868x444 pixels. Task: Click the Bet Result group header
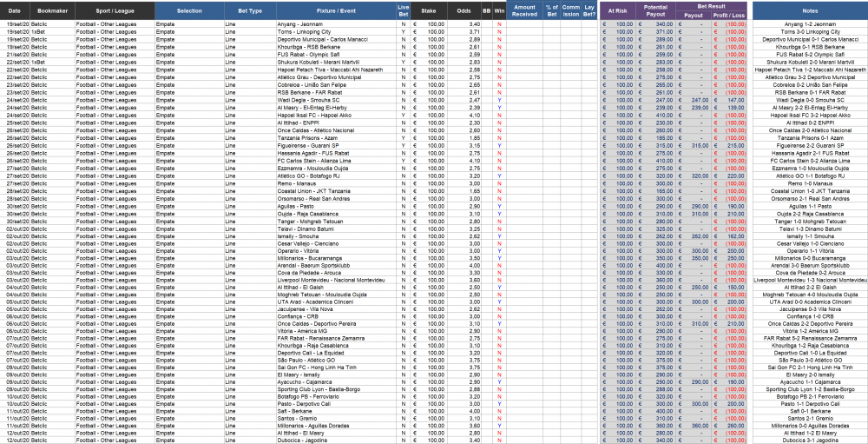[712, 6]
